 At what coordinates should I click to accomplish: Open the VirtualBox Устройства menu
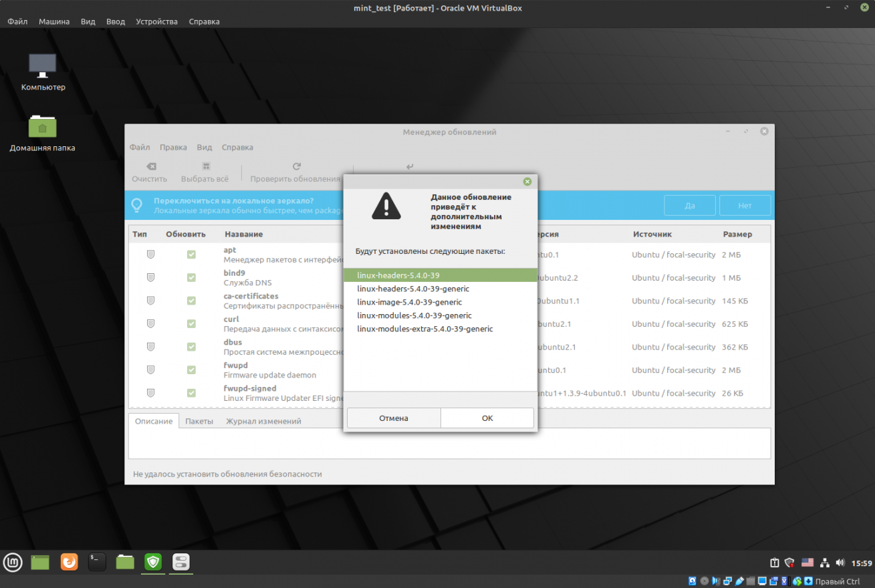(x=156, y=21)
